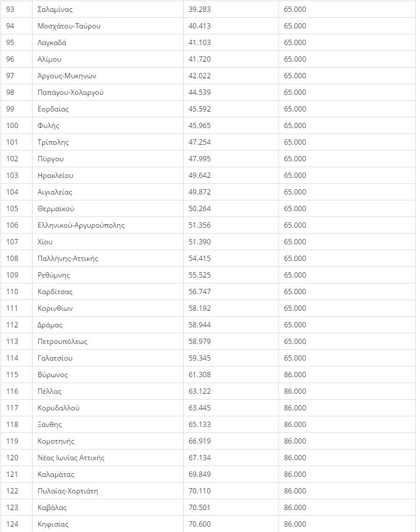Click the Μοσχάτου-Ταύρου row name
Screen dimensions: 420x532
69,26
